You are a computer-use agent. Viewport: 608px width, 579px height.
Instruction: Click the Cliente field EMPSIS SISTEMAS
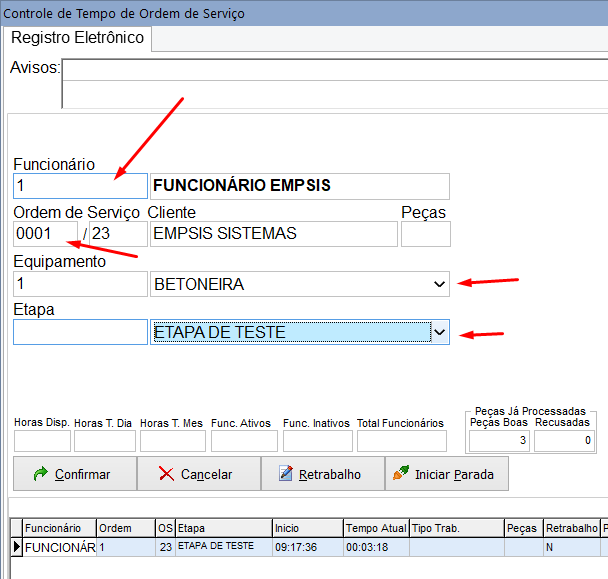coord(274,234)
